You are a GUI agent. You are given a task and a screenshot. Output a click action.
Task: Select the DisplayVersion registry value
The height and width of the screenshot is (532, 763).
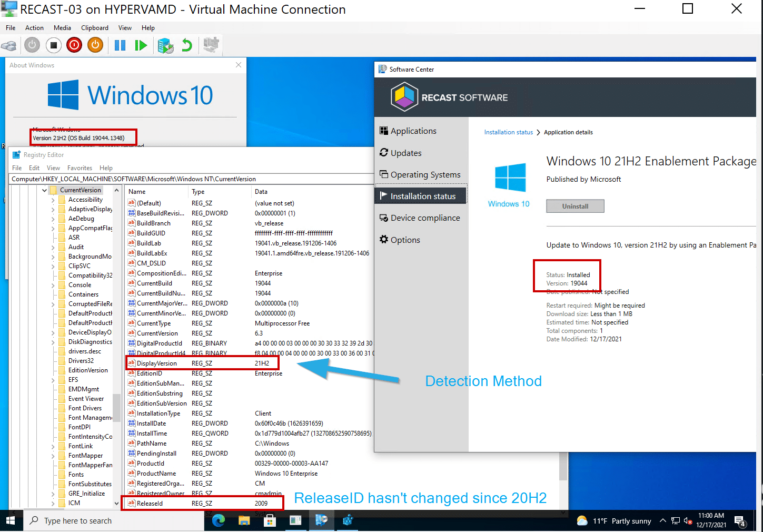156,363
